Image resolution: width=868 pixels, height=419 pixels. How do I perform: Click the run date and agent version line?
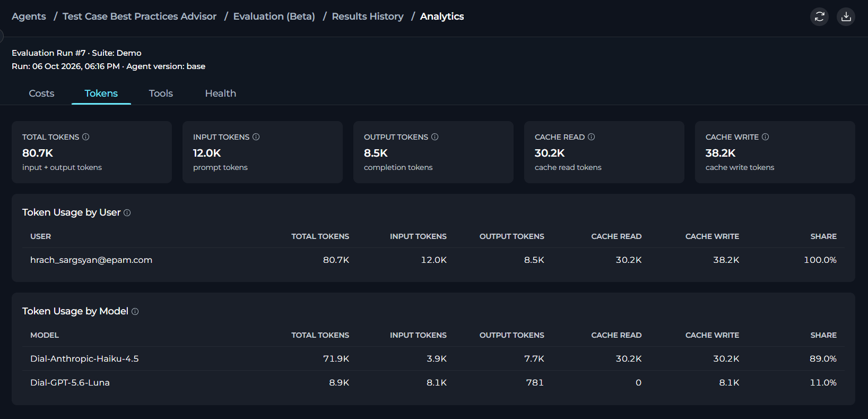108,66
